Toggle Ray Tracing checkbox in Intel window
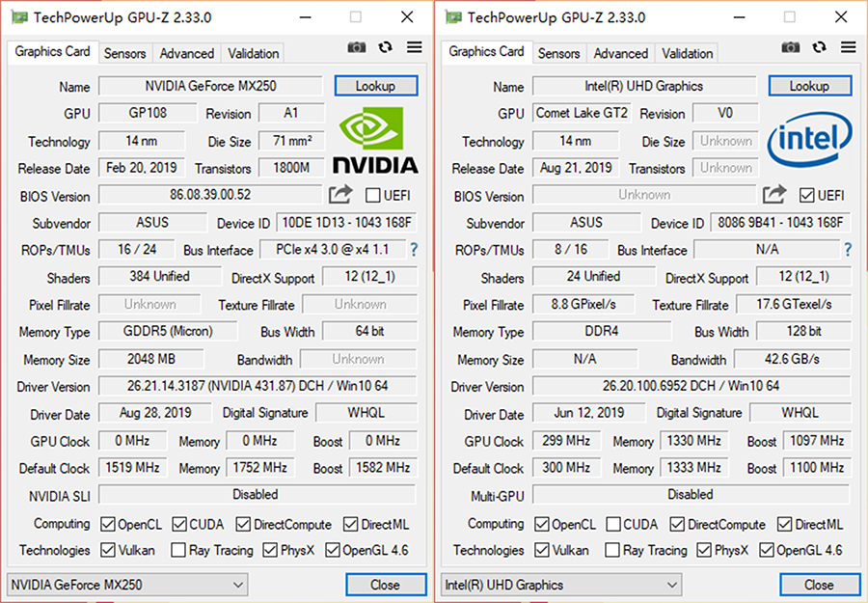 coord(612,550)
